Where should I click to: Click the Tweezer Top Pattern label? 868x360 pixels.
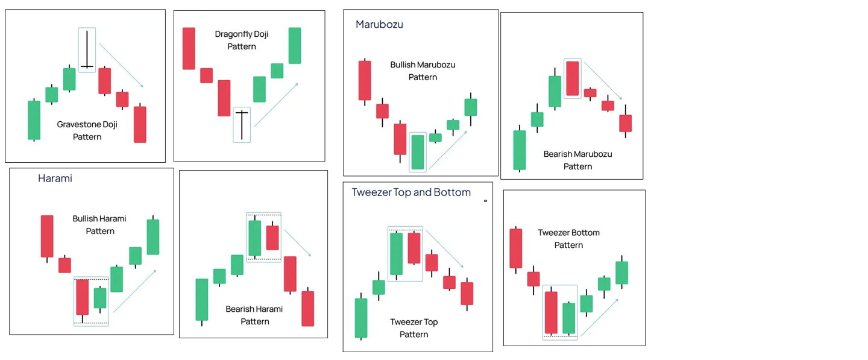pyautogui.click(x=414, y=327)
